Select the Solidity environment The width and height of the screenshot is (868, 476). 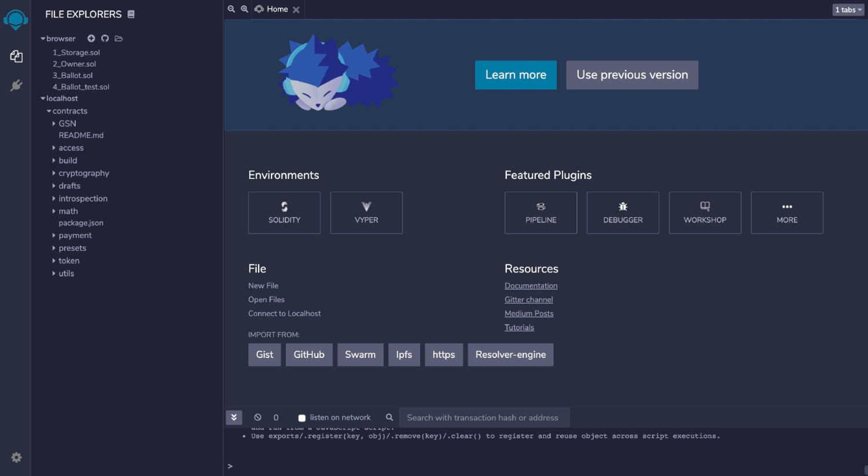[x=284, y=213]
